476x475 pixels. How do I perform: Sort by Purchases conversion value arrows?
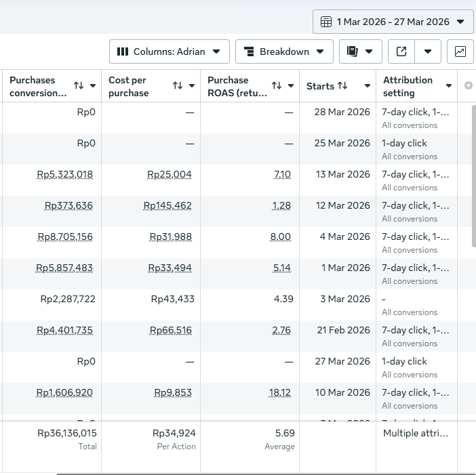(x=79, y=86)
